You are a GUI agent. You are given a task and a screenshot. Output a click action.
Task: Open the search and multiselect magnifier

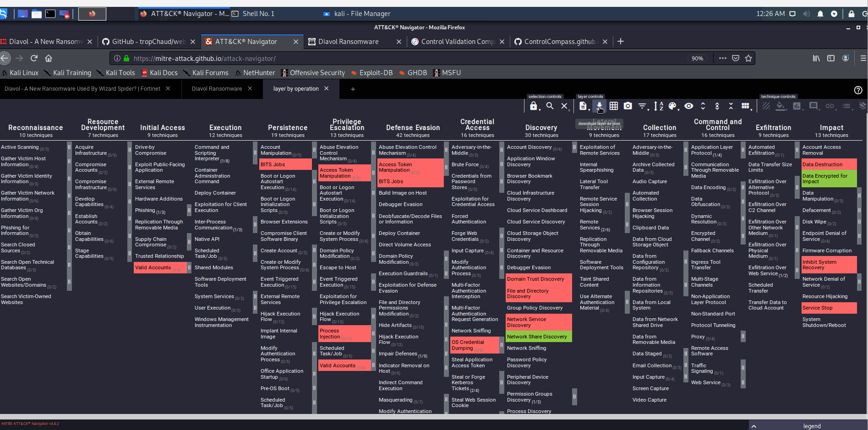(x=550, y=106)
